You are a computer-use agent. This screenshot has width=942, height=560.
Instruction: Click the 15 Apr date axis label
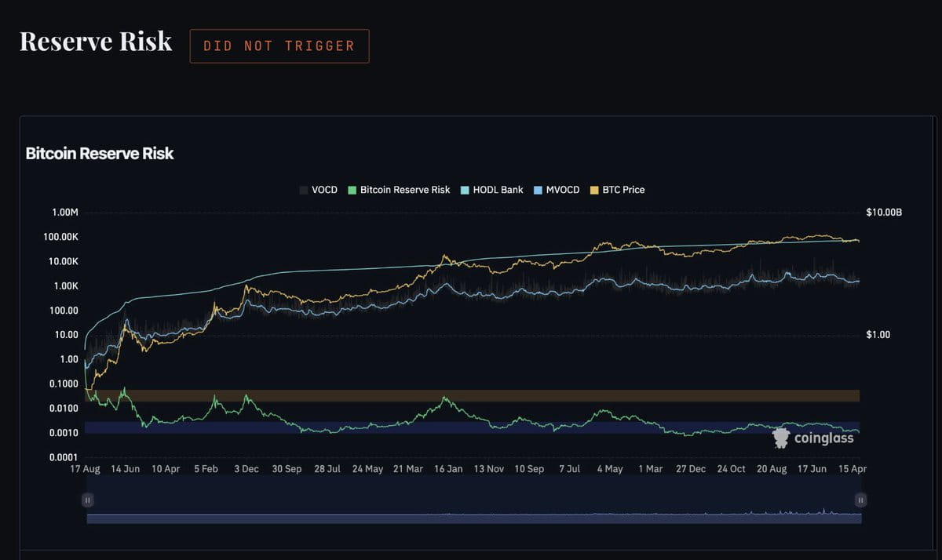point(854,468)
